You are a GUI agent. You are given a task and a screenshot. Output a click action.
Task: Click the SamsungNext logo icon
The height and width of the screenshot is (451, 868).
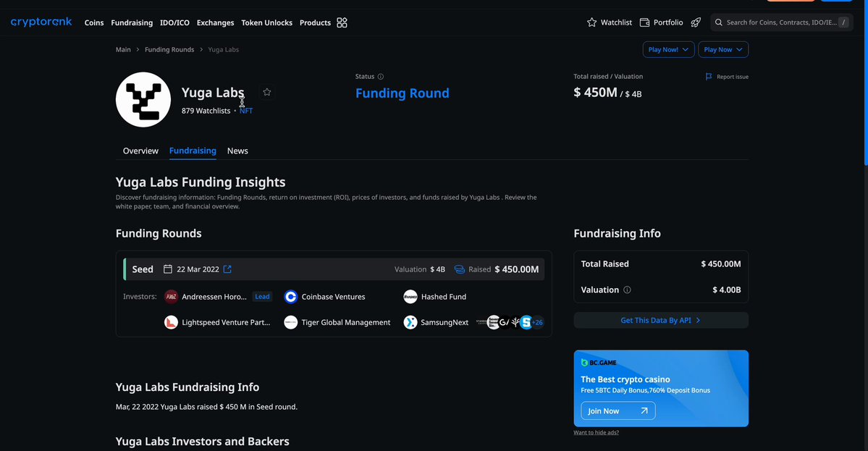pyautogui.click(x=410, y=322)
